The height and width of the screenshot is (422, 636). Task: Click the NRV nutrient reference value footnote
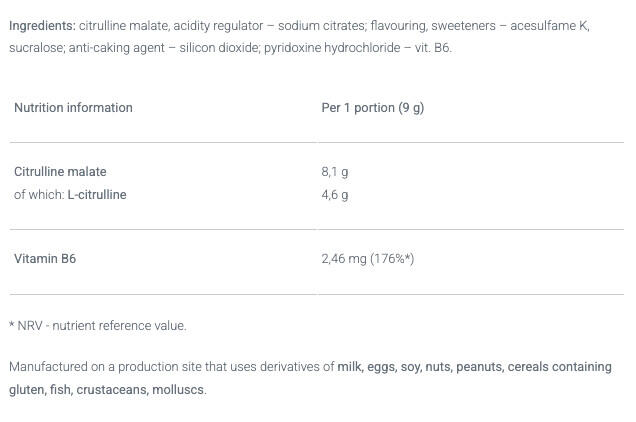(98, 326)
